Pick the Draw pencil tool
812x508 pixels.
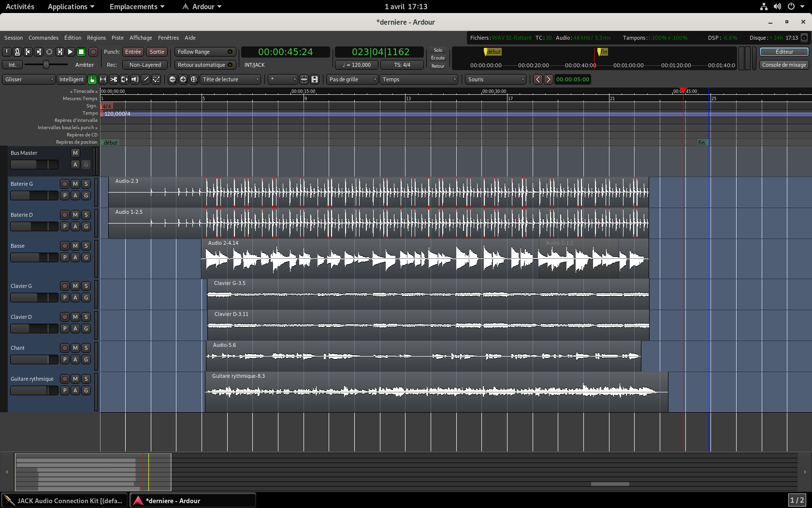tap(145, 79)
